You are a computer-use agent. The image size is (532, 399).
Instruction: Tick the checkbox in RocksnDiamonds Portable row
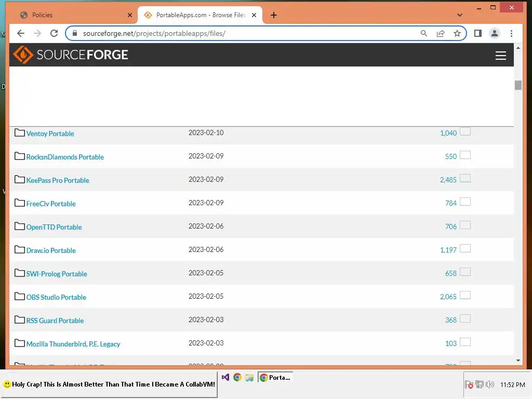(465, 155)
